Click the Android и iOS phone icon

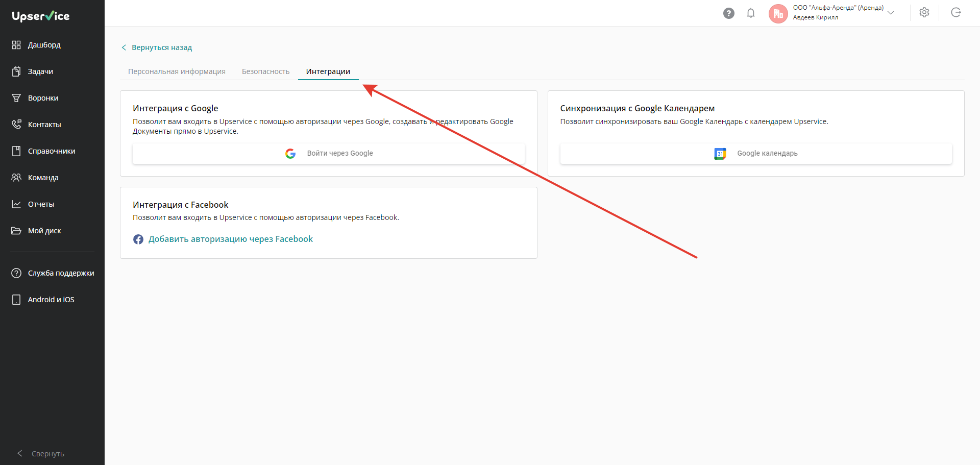coord(16,300)
